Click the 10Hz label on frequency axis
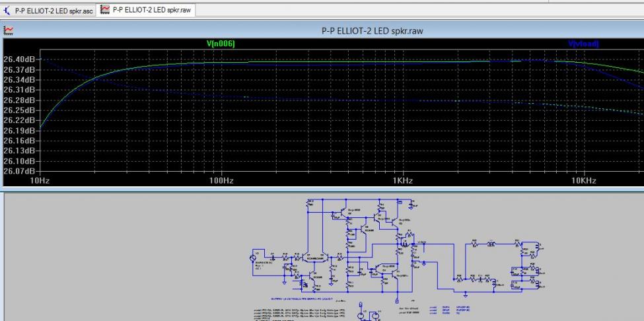Image resolution: width=644 pixels, height=321 pixels. [40, 180]
